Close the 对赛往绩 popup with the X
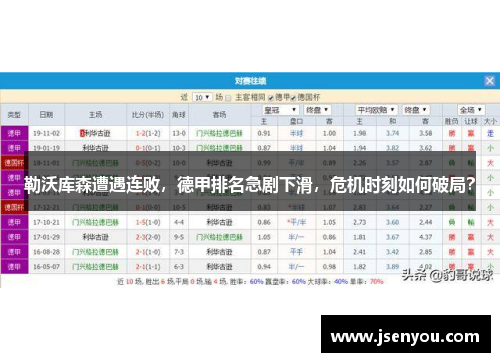This screenshot has width=500, height=362. click(489, 81)
